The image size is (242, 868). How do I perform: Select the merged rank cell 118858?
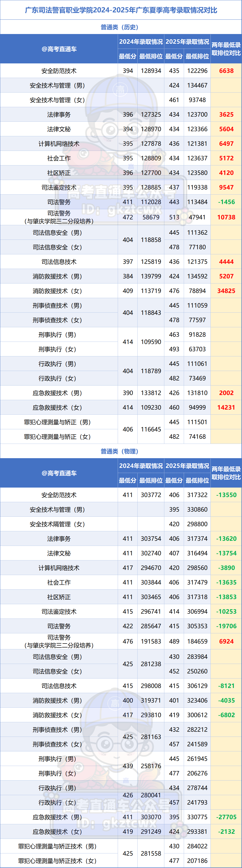tap(151, 240)
